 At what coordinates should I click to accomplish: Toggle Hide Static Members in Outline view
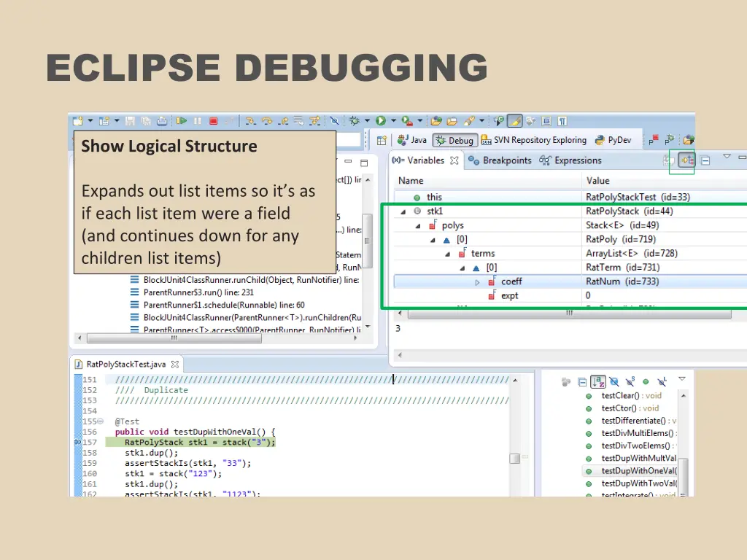tap(630, 381)
